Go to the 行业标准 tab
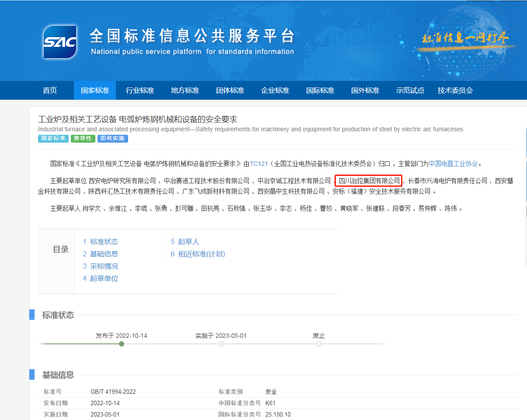Viewport: 527px width, 420px height. click(x=140, y=91)
